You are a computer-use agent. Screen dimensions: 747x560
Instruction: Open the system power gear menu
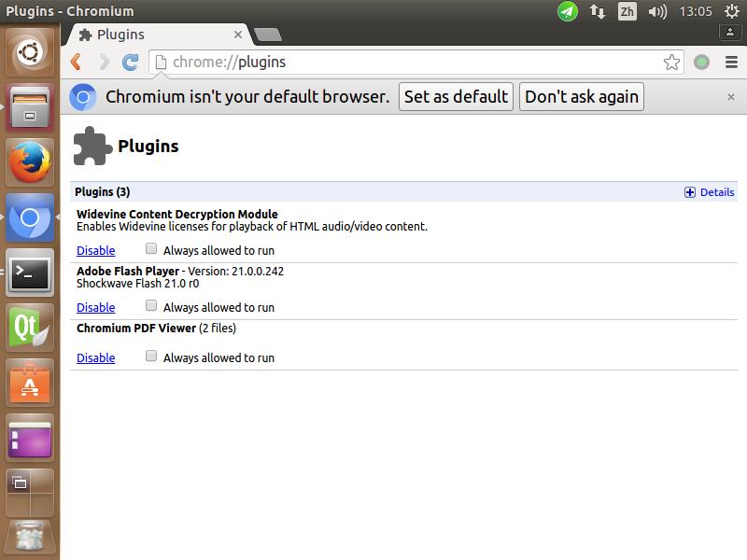[731, 12]
